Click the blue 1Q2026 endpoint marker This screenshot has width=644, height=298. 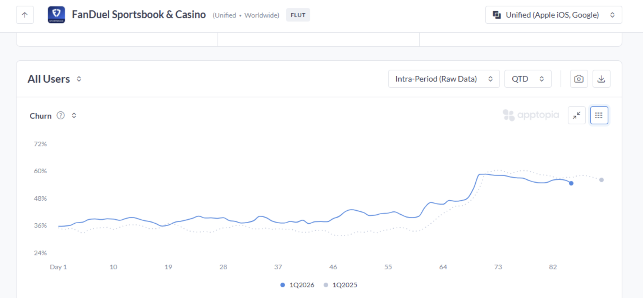pyautogui.click(x=571, y=183)
